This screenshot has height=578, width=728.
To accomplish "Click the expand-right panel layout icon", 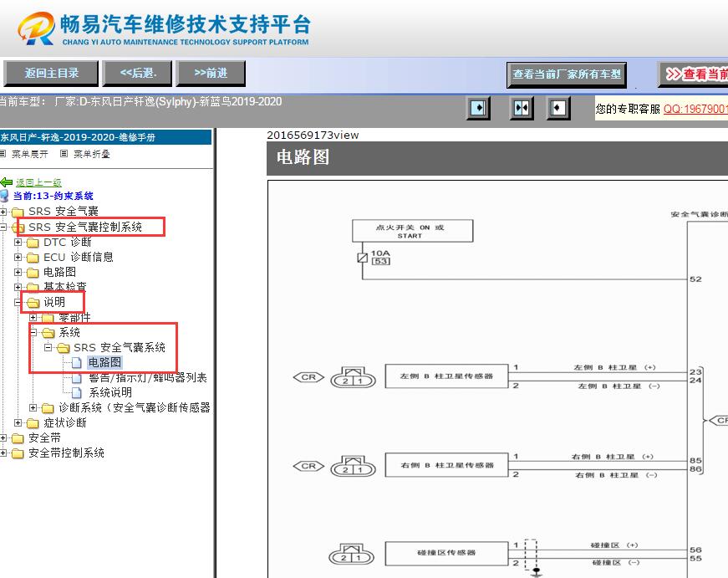I will point(478,108).
